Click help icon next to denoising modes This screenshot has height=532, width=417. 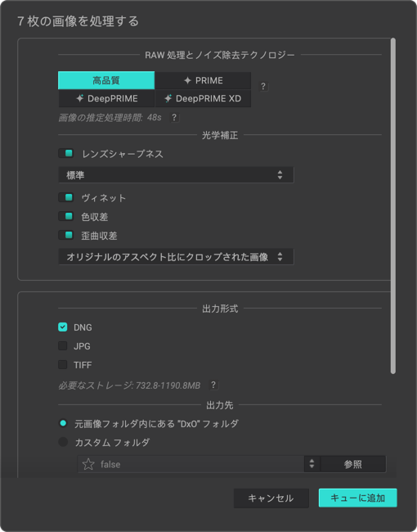(x=263, y=87)
